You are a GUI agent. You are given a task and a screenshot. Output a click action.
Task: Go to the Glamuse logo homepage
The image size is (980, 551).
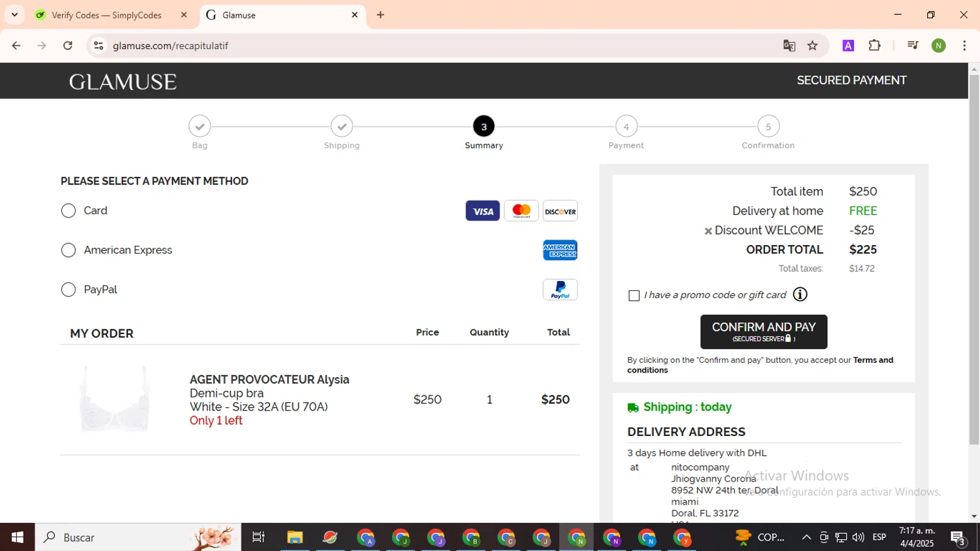(123, 82)
